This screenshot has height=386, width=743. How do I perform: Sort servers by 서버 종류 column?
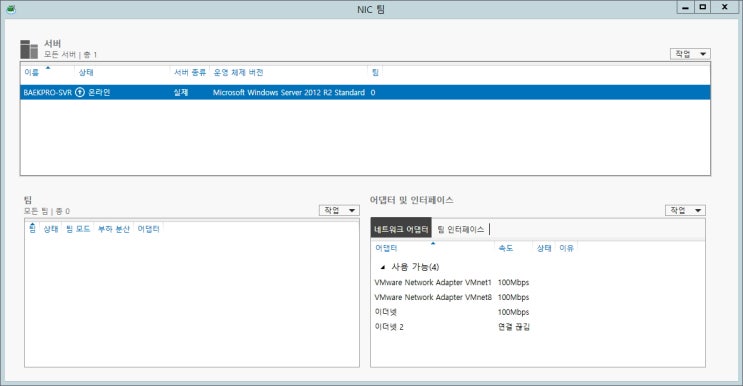[x=190, y=72]
